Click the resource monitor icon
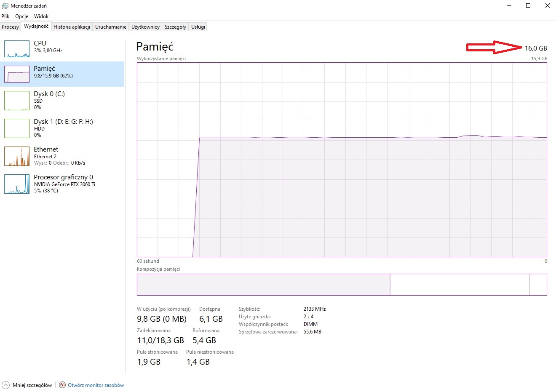The width and height of the screenshot is (556, 392). click(62, 385)
